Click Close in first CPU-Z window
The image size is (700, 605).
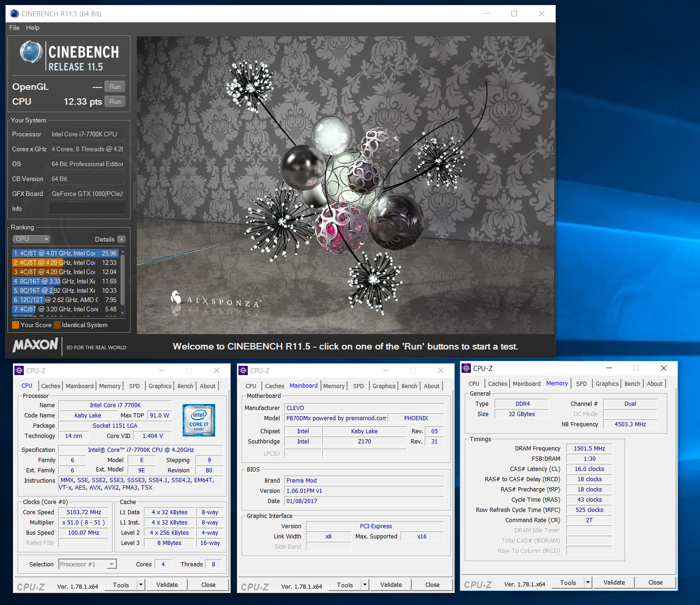coord(208,585)
